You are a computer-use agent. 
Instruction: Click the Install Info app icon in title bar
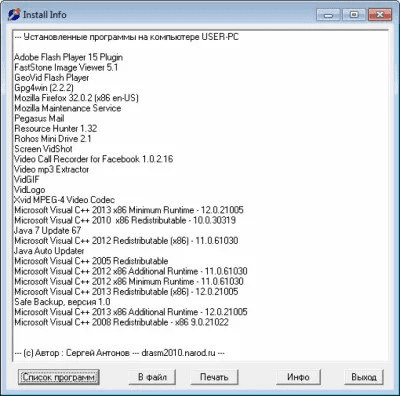(x=14, y=15)
